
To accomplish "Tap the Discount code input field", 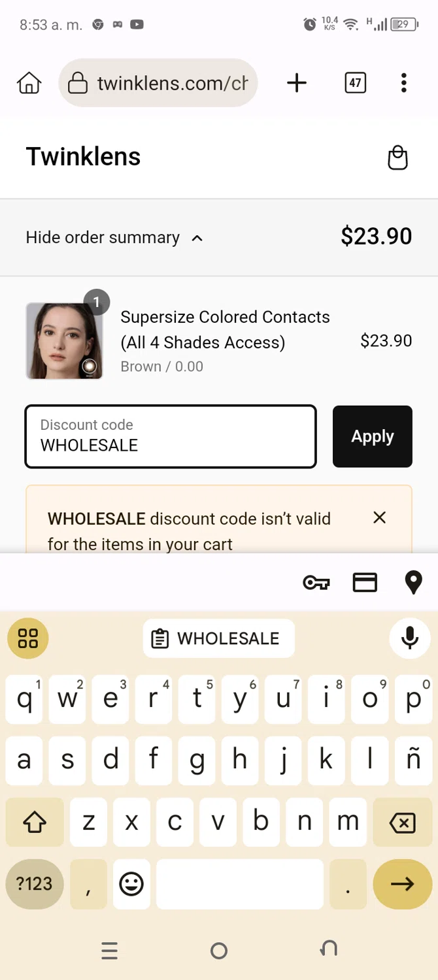I will click(171, 436).
